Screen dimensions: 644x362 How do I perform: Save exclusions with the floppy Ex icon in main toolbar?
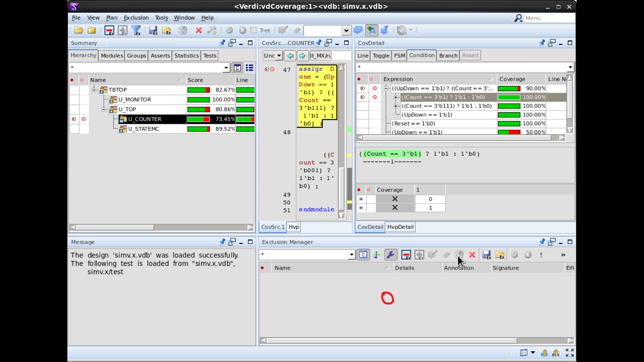pyautogui.click(x=153, y=31)
